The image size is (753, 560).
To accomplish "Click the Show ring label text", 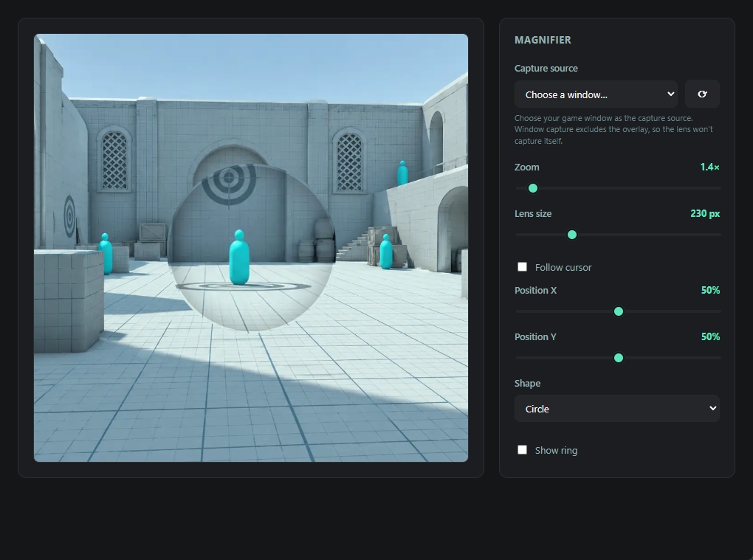I will pyautogui.click(x=556, y=450).
